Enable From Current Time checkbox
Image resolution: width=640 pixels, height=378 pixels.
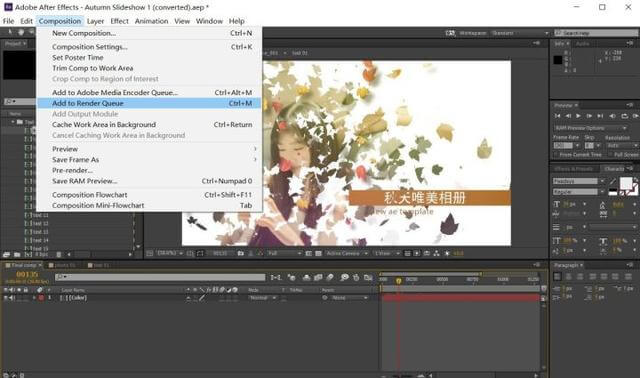pos(556,155)
